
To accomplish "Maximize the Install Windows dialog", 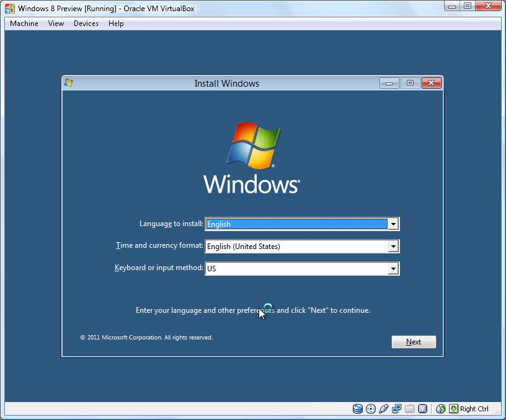I will (410, 83).
